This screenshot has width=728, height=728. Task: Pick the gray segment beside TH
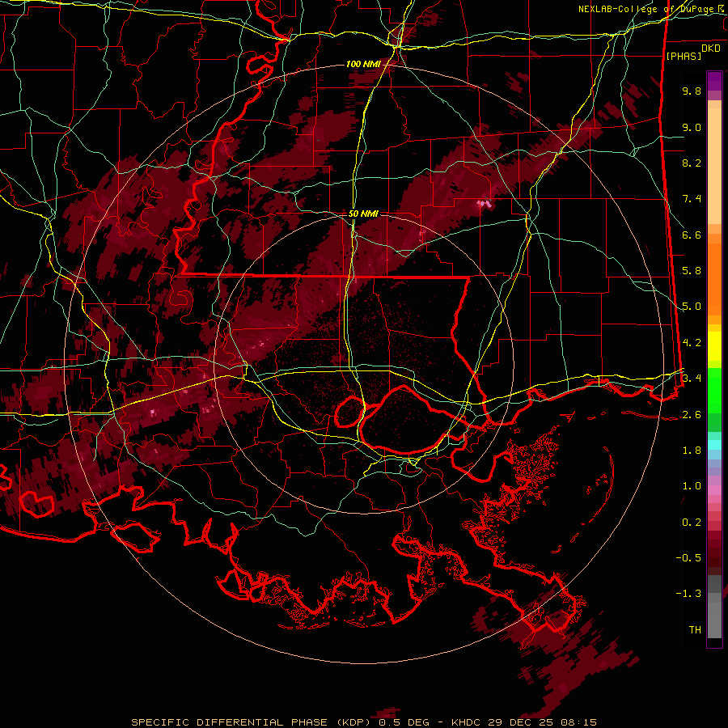click(x=714, y=622)
